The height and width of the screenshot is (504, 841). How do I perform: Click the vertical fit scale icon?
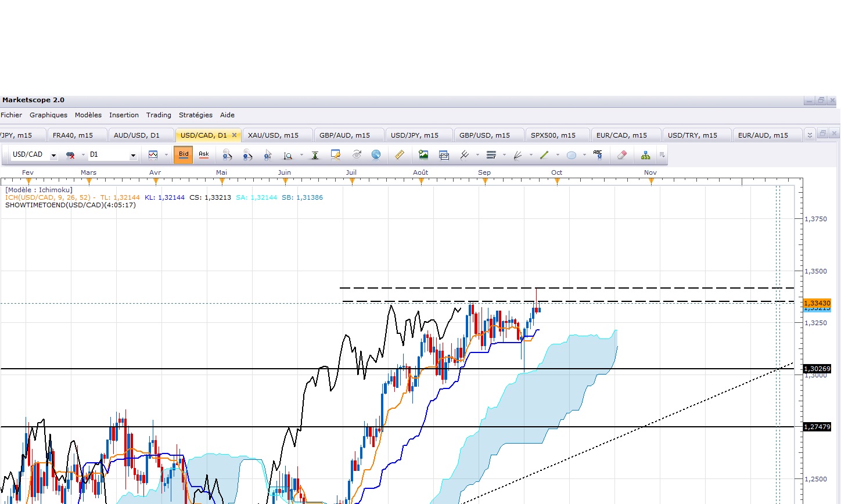315,155
